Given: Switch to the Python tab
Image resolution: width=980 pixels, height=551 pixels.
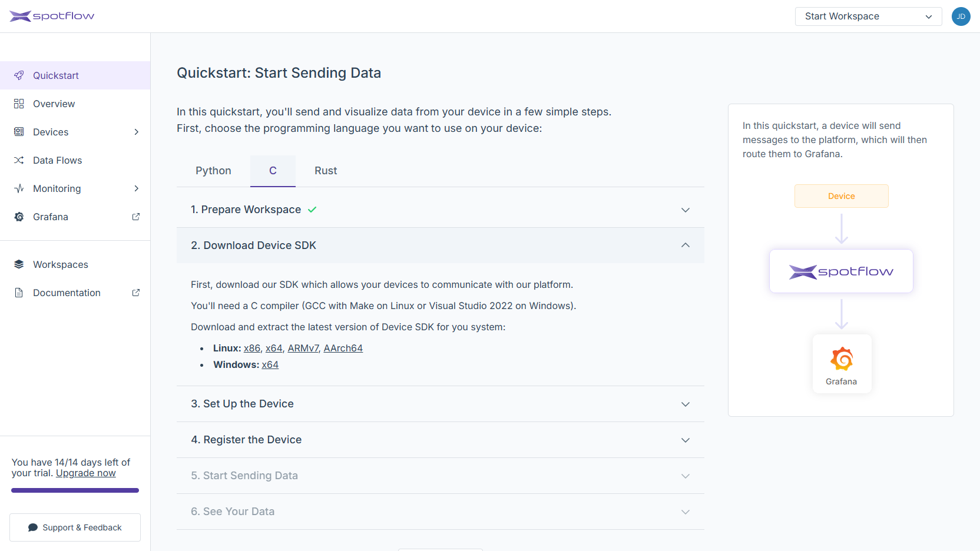Looking at the screenshot, I should 213,171.
